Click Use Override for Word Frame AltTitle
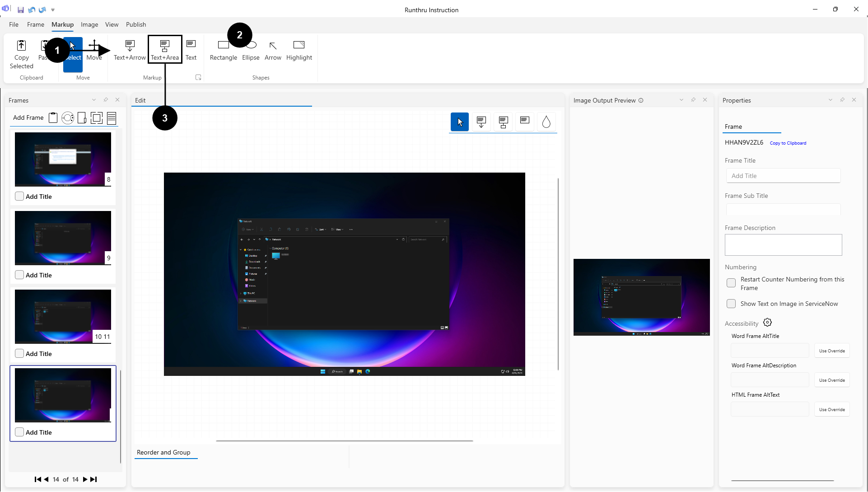Viewport: 868px width, 492px height. coord(831,351)
